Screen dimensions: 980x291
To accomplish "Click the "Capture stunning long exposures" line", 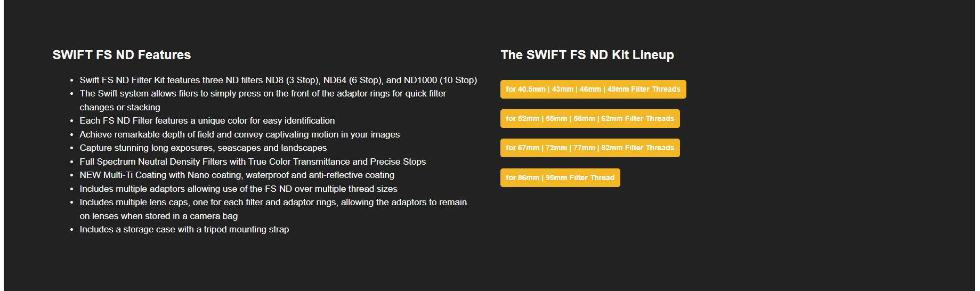I will (x=203, y=148).
